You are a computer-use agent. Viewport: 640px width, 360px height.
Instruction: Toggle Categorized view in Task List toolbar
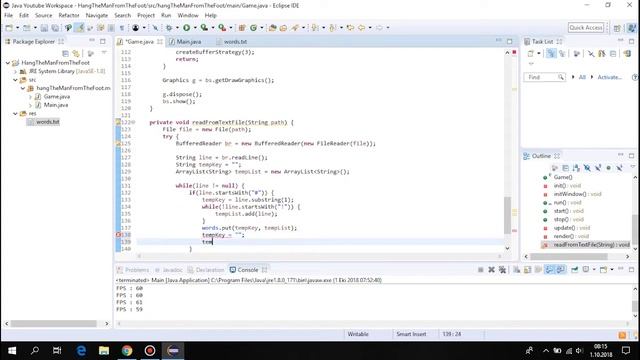click(x=551, y=53)
